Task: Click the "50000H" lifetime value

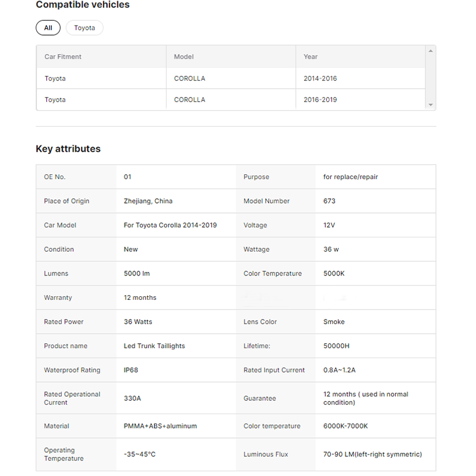Action: point(336,346)
